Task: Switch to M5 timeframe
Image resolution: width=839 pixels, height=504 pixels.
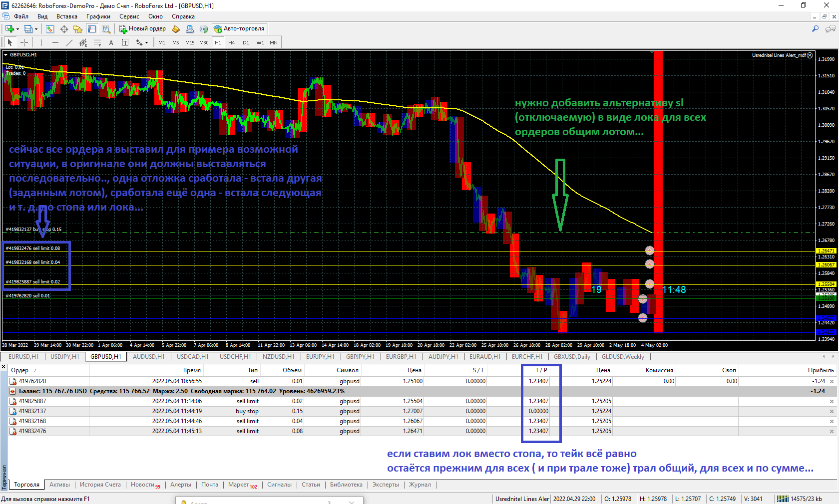Action: (176, 42)
